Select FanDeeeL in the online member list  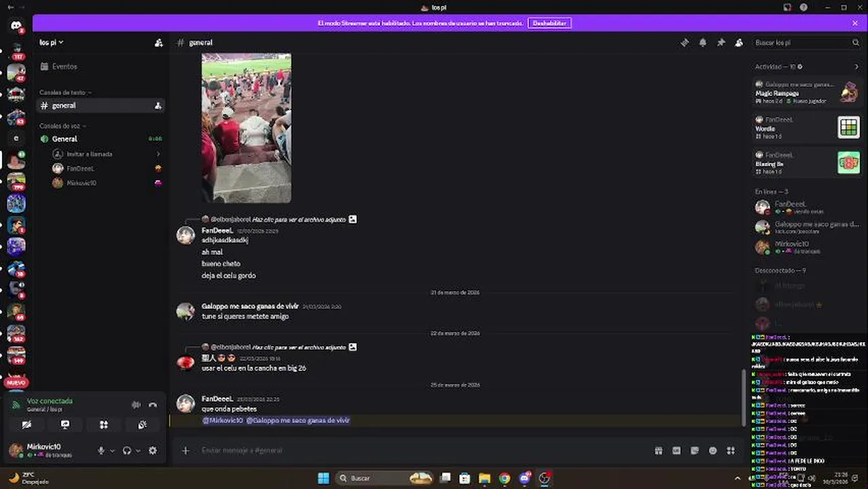click(808, 207)
